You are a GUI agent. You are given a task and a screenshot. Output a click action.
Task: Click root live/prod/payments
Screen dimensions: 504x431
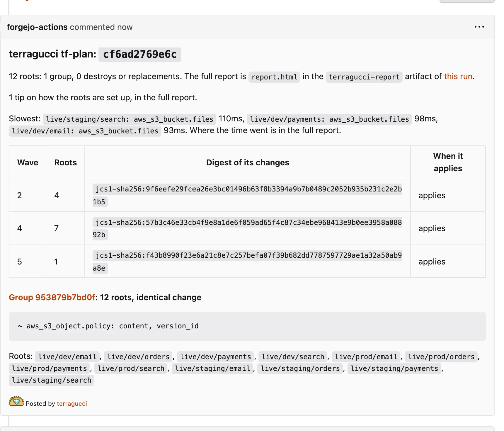50,368
